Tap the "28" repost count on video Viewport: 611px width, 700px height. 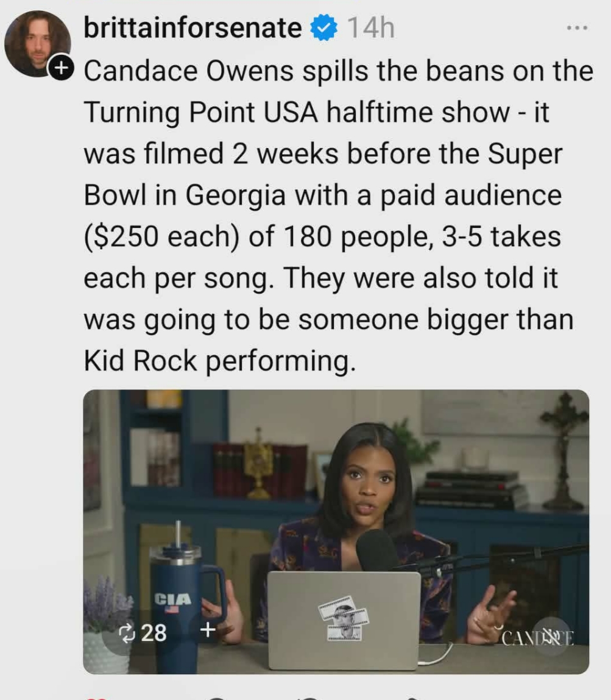(x=154, y=633)
